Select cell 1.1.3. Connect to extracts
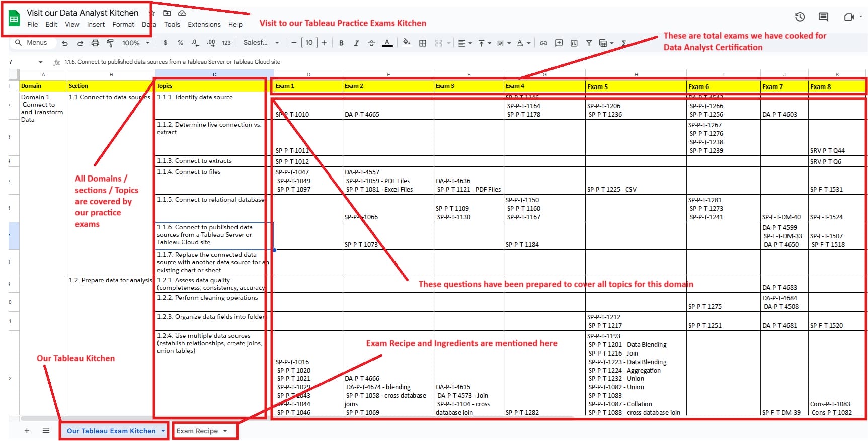The height and width of the screenshot is (441, 868). tap(214, 161)
